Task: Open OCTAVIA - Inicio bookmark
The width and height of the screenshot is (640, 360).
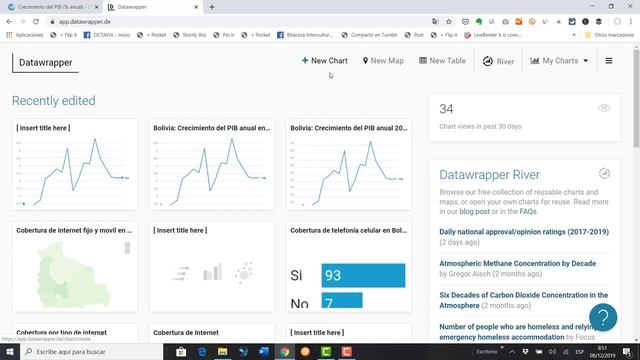Action: [107, 35]
